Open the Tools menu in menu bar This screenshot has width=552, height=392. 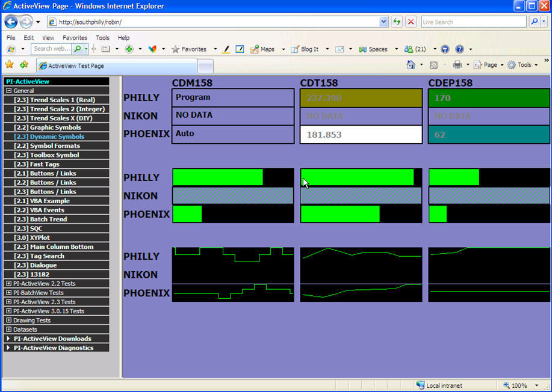(102, 38)
